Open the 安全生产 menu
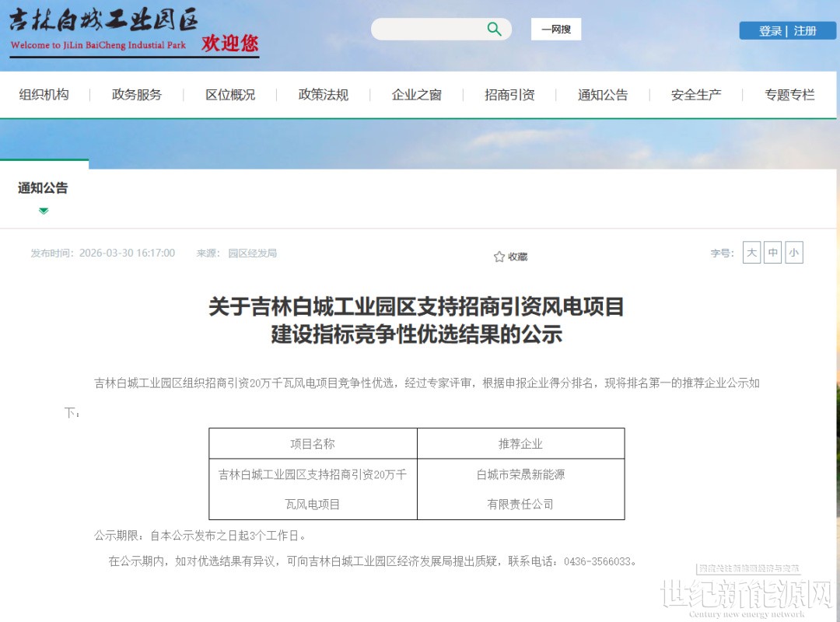Image resolution: width=840 pixels, height=622 pixels. point(696,95)
